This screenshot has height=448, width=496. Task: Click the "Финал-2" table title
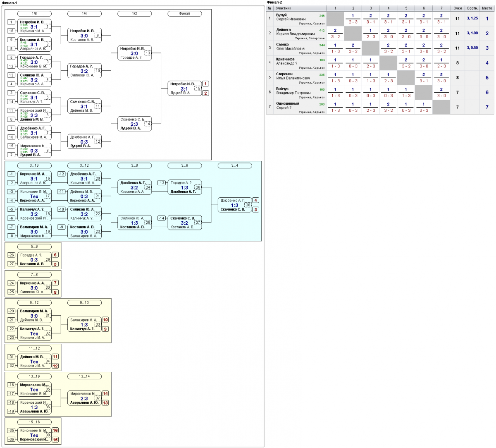[x=274, y=2]
